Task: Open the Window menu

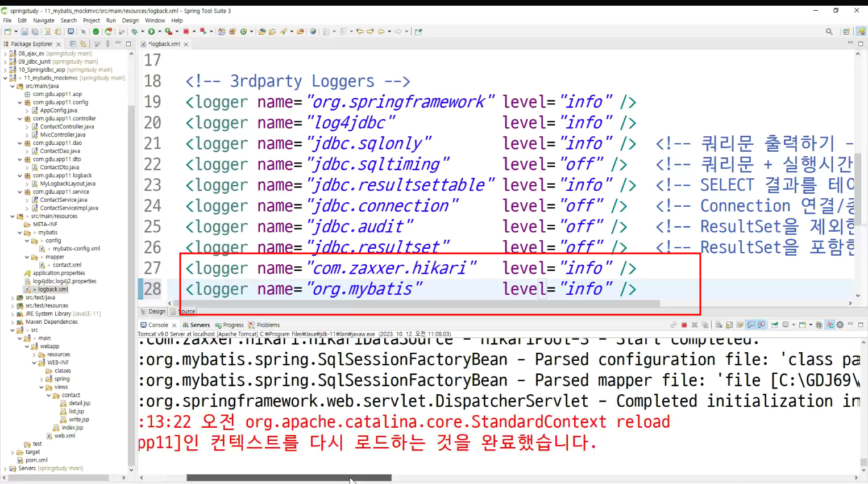Action: click(x=155, y=20)
